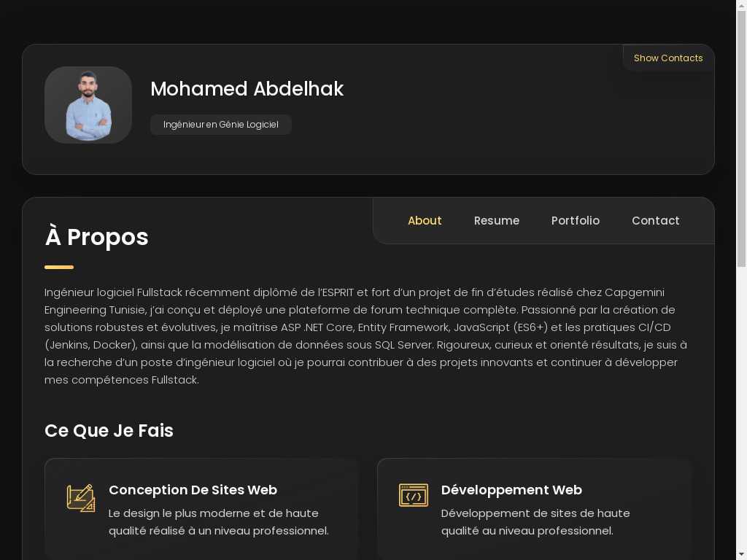
Task: Expand contacts with Show Contacts button
Action: [668, 58]
